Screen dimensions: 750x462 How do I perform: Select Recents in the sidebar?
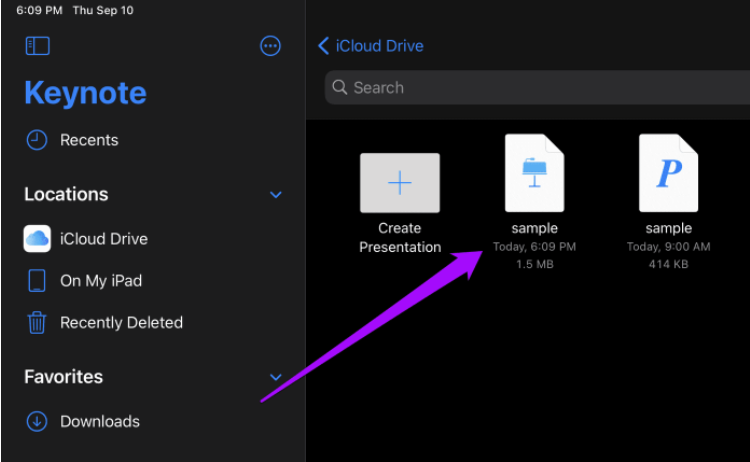(x=89, y=140)
